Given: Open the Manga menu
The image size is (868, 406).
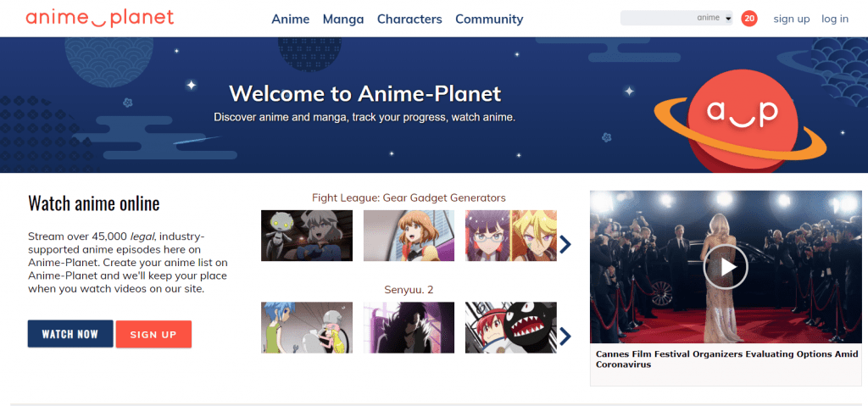Looking at the screenshot, I should coord(343,19).
